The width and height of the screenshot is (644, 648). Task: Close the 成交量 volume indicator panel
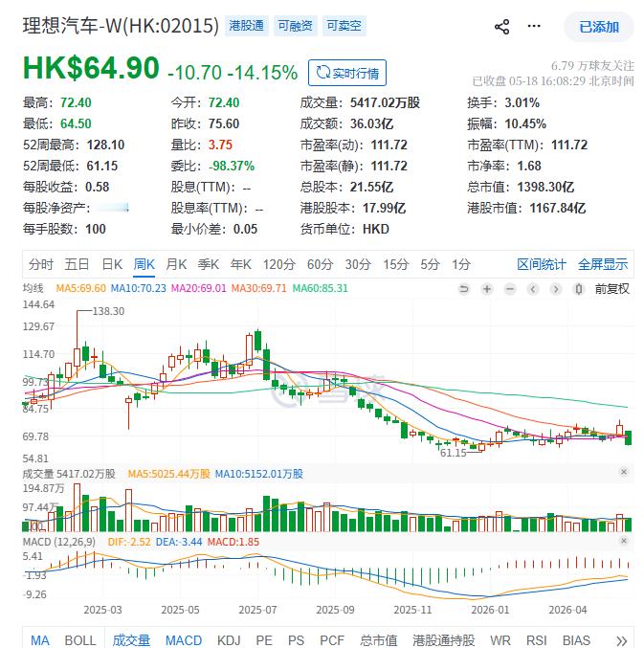(x=624, y=472)
